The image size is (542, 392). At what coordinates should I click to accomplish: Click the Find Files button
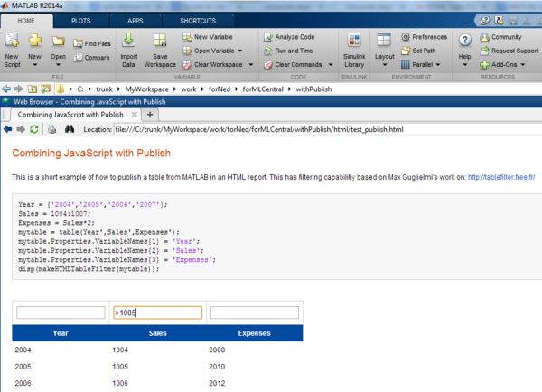coord(91,43)
